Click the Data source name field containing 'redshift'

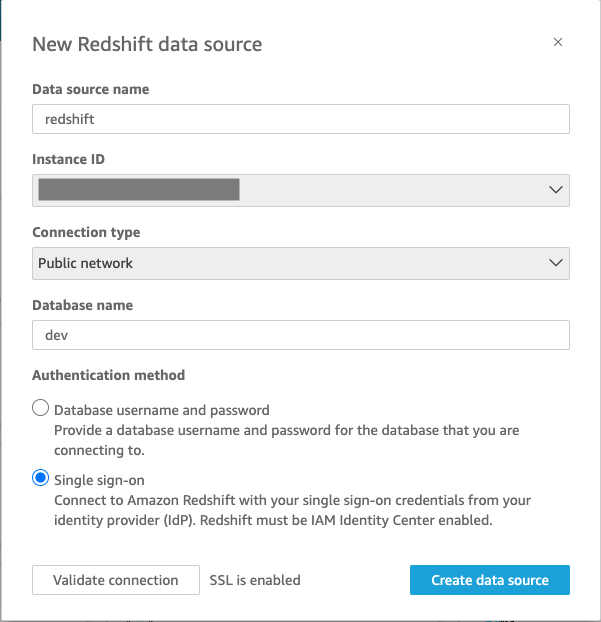300,119
